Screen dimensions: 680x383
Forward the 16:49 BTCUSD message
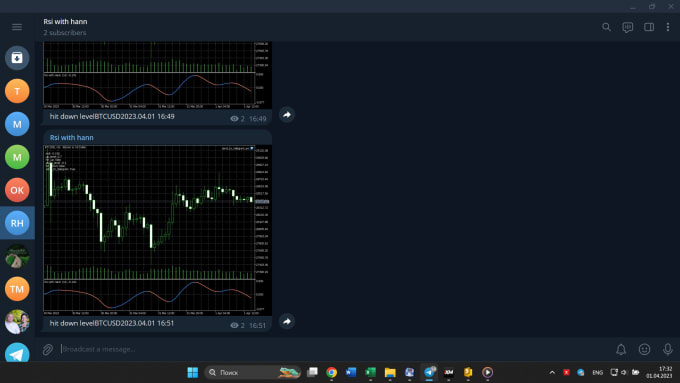287,115
